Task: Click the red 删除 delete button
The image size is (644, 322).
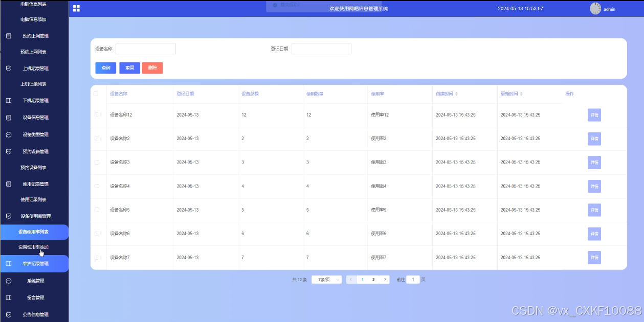Action: pos(152,68)
